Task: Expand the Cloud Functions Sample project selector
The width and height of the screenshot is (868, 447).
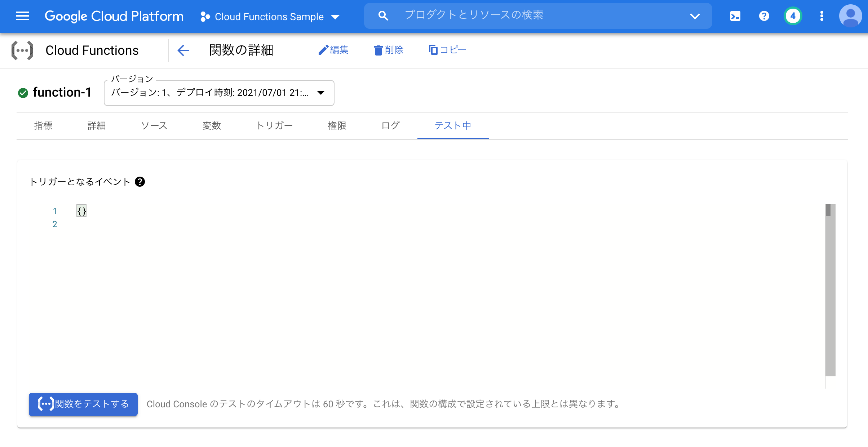Action: [x=336, y=17]
